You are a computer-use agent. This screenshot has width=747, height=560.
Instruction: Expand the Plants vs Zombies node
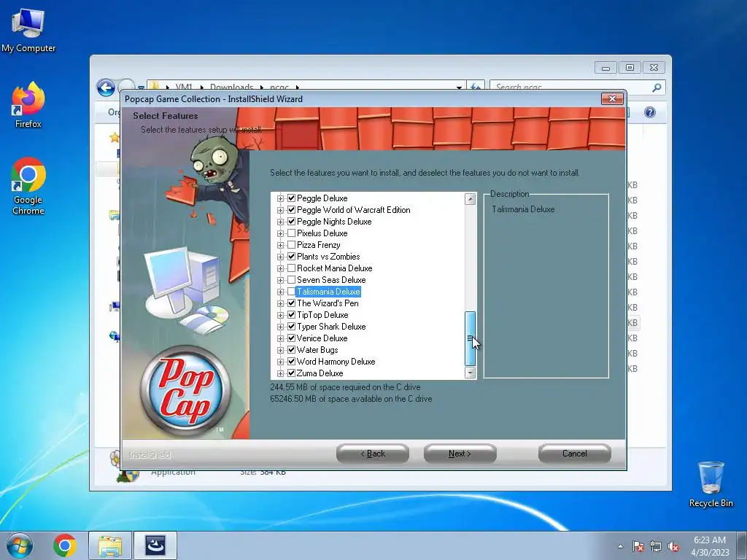tap(280, 257)
